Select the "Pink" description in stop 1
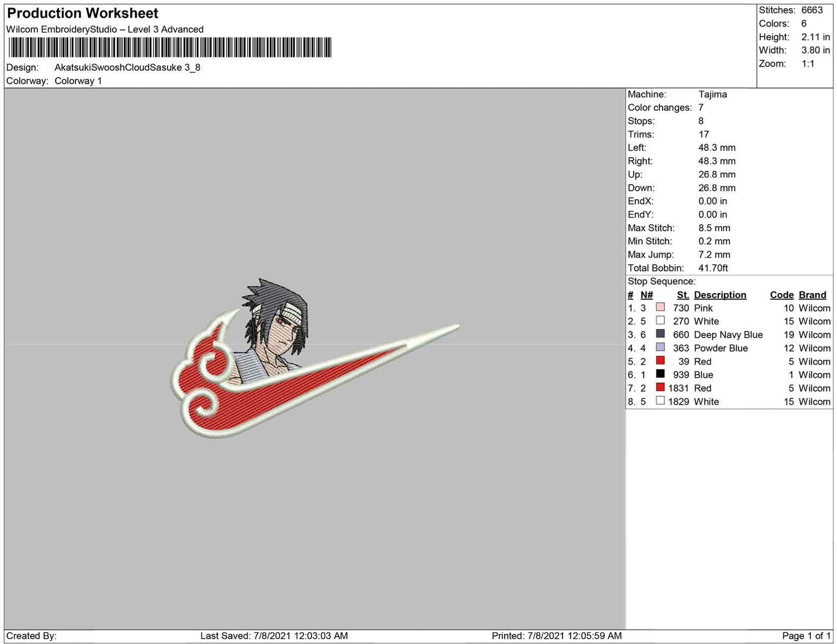The width and height of the screenshot is (837, 644). click(703, 308)
